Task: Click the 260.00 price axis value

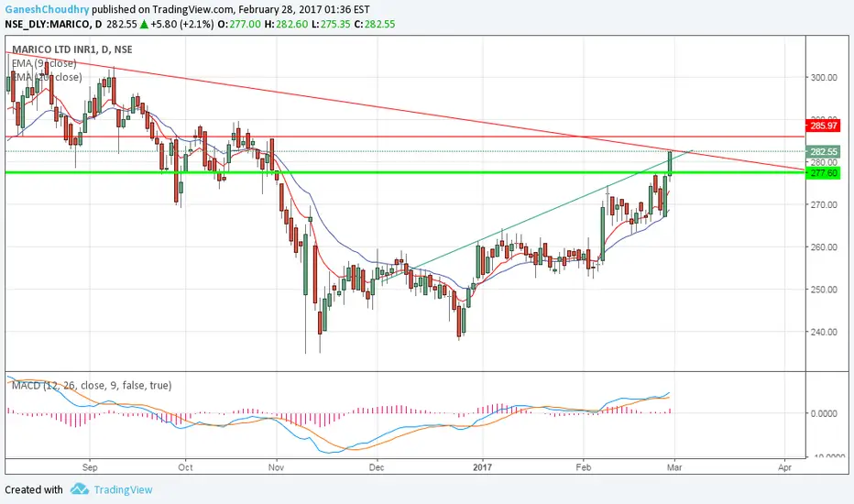Action: [x=824, y=247]
